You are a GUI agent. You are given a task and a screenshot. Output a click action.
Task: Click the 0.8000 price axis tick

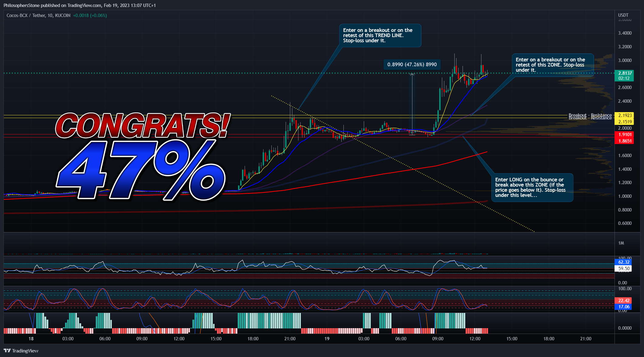click(x=625, y=210)
